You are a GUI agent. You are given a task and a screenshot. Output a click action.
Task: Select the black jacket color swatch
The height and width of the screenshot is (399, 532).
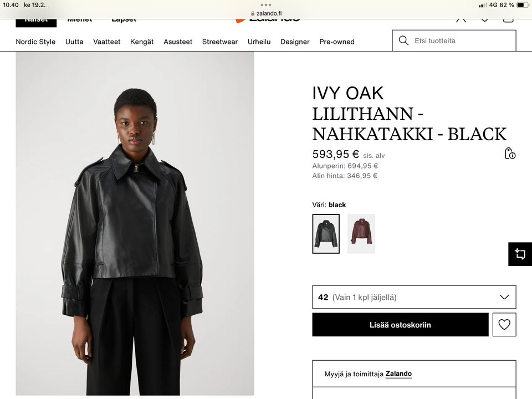click(x=326, y=234)
